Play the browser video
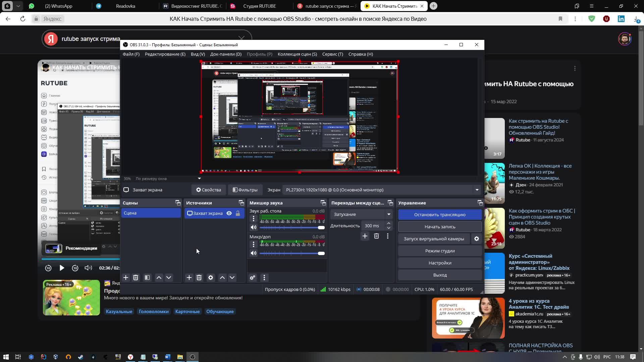 [62, 268]
